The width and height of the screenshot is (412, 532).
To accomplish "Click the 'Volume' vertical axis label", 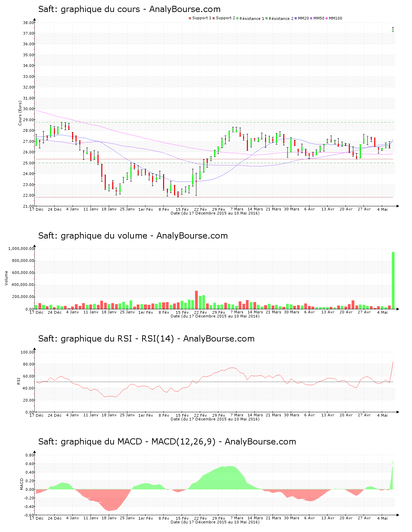I will tap(6, 278).
